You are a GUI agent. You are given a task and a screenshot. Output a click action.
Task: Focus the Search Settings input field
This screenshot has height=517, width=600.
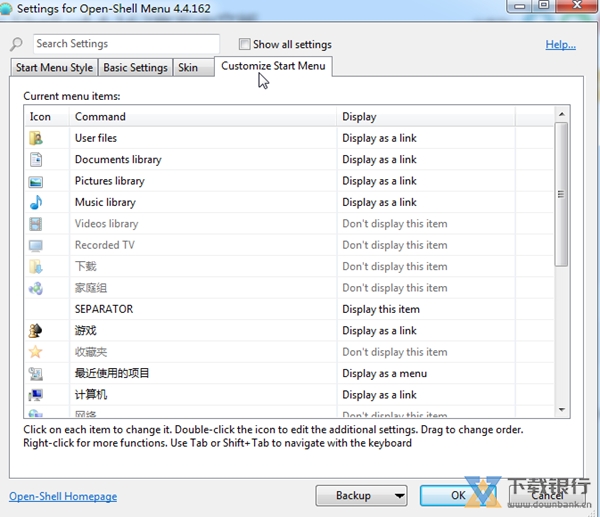125,44
